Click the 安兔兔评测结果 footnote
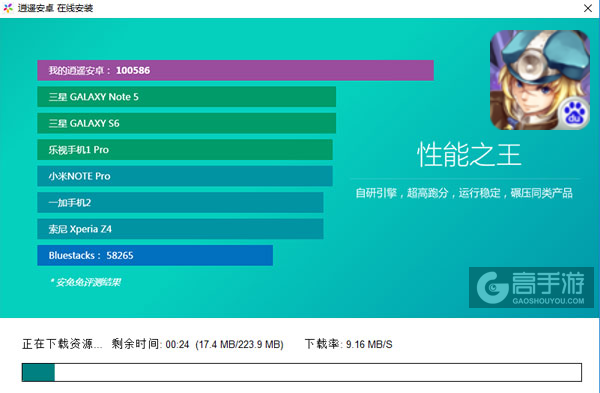600x393 pixels. coord(86,282)
